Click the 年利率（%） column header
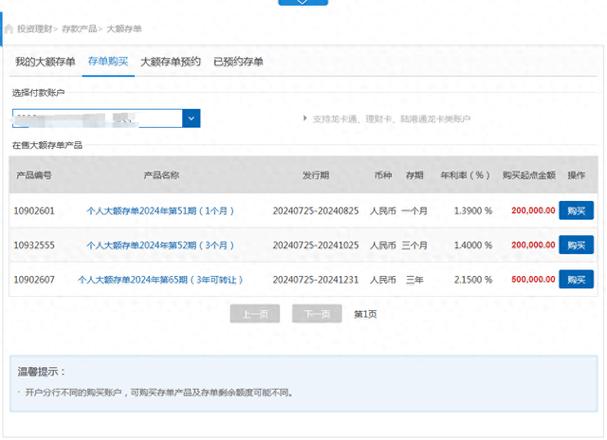607x440 pixels. pyautogui.click(x=465, y=175)
